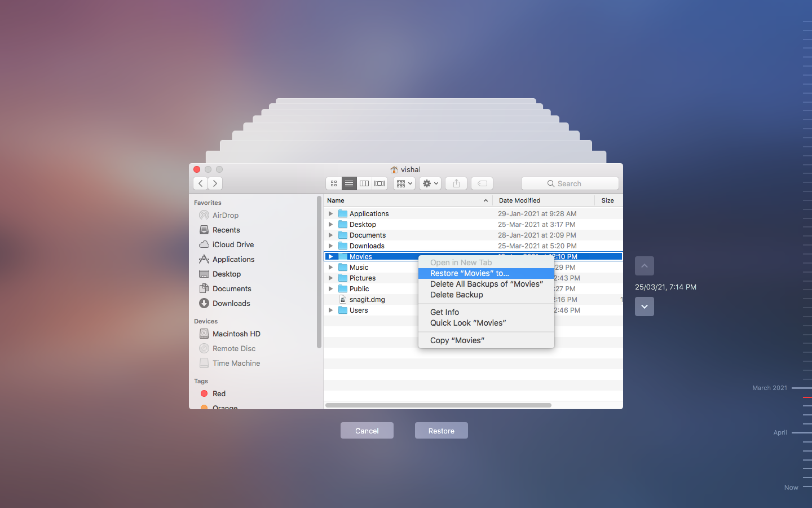Open the item arrangement dropdown

(x=404, y=183)
